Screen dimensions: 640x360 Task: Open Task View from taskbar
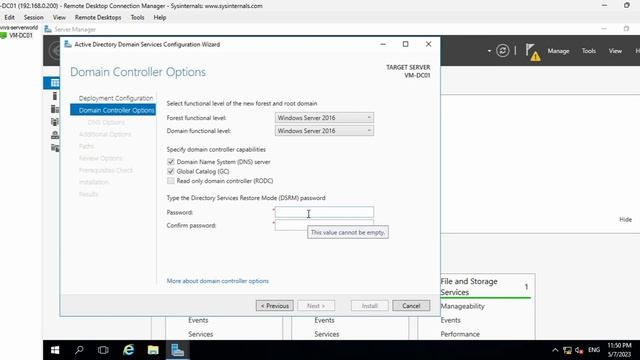point(103,350)
